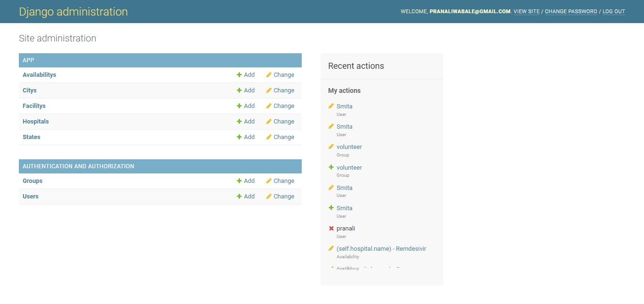Click the red delete icon beside pranali
This screenshot has width=644, height=304.
(331, 228)
